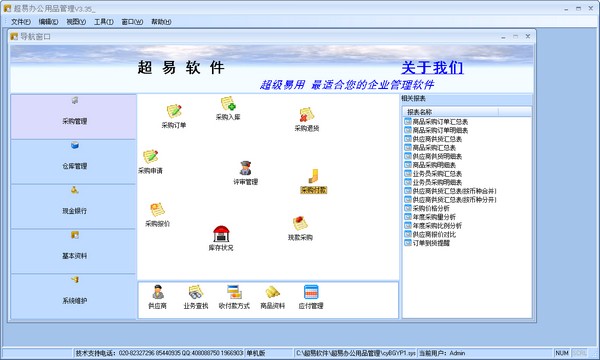Open report 年度采购比例分析
This screenshot has height=360, width=600.
(433, 226)
